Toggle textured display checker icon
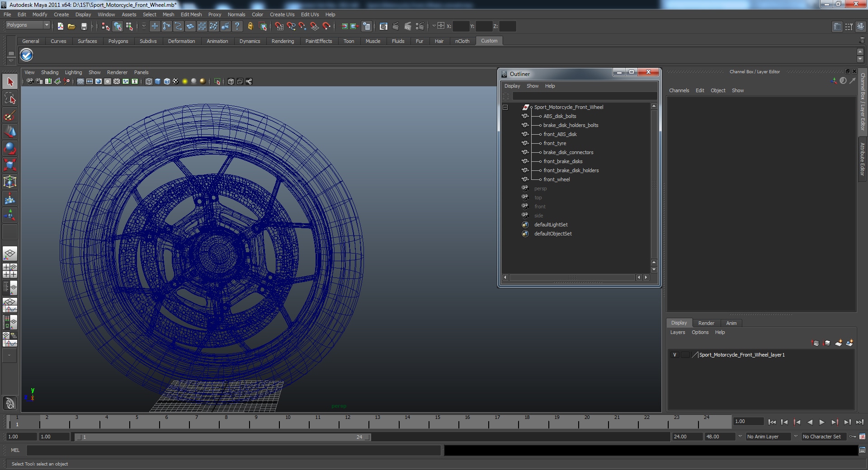 click(x=176, y=81)
